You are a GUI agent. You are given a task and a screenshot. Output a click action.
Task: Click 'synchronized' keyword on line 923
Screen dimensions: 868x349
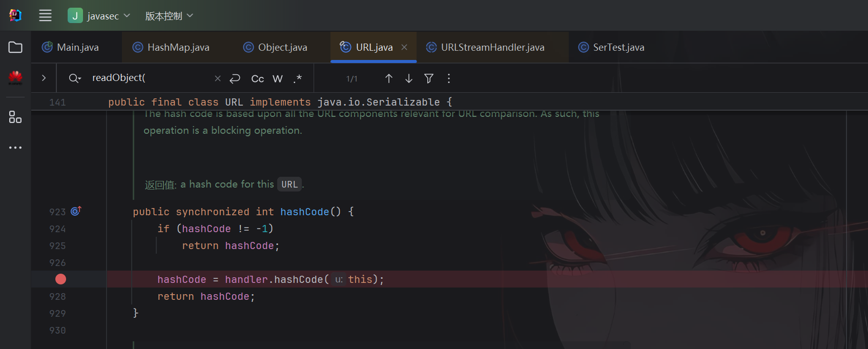(x=213, y=212)
